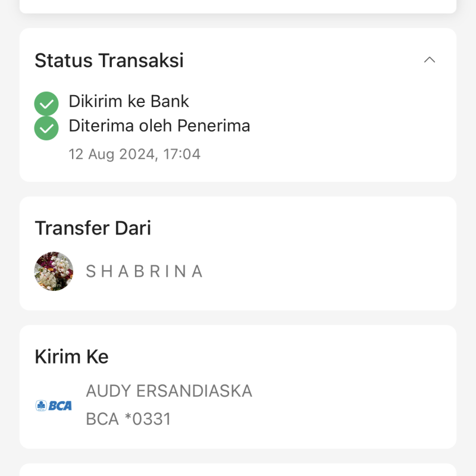Open the Kirim Ke card
The height and width of the screenshot is (476, 476).
(x=238, y=387)
